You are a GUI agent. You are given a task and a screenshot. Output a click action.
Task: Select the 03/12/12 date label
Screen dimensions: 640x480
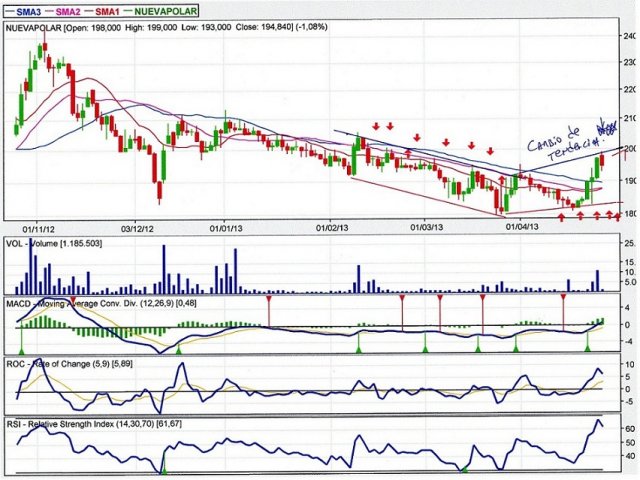point(137,228)
